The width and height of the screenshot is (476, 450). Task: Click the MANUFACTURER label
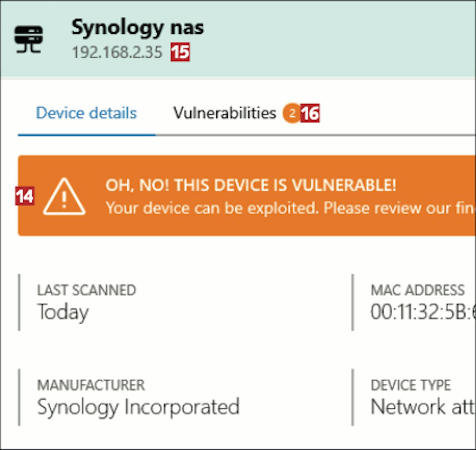click(x=91, y=385)
